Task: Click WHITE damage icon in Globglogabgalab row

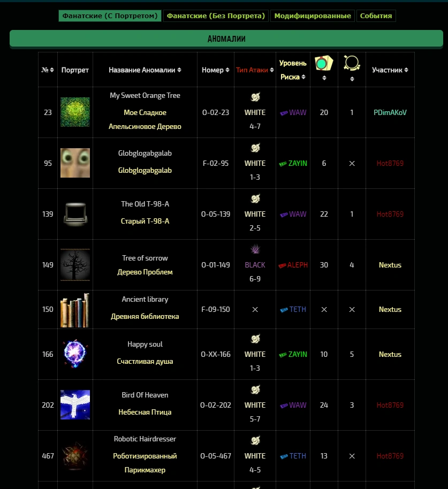Action: coord(255,148)
